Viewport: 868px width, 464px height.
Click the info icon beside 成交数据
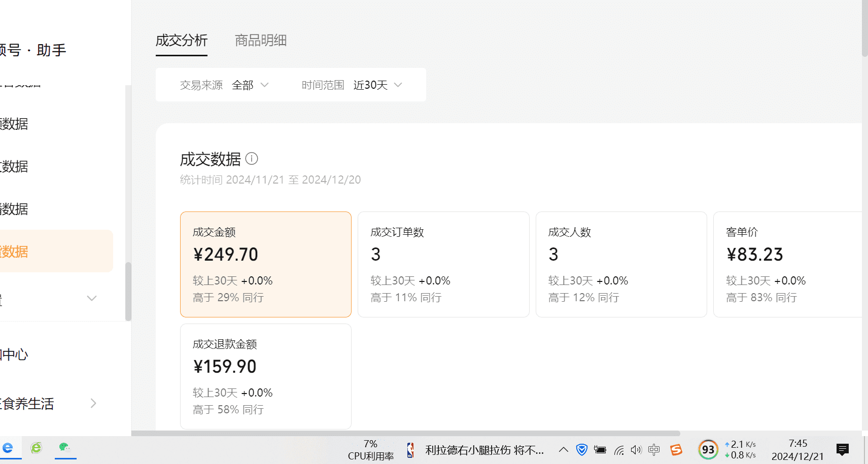(x=252, y=159)
